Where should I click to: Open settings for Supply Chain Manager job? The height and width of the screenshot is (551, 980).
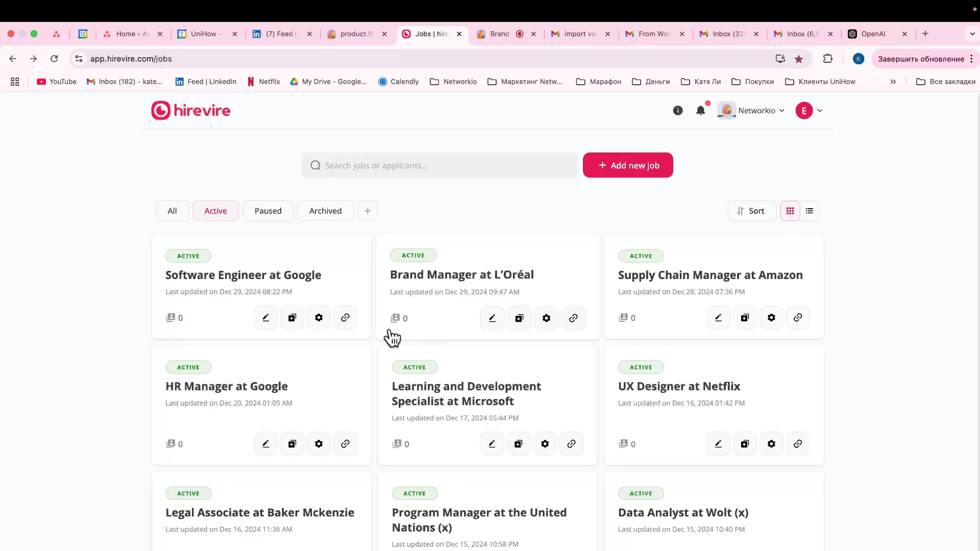coord(771,318)
